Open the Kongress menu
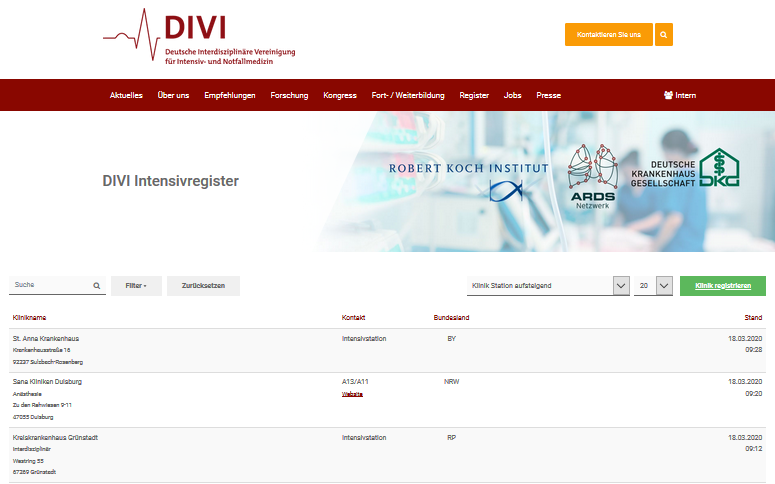775x484 pixels. click(340, 95)
